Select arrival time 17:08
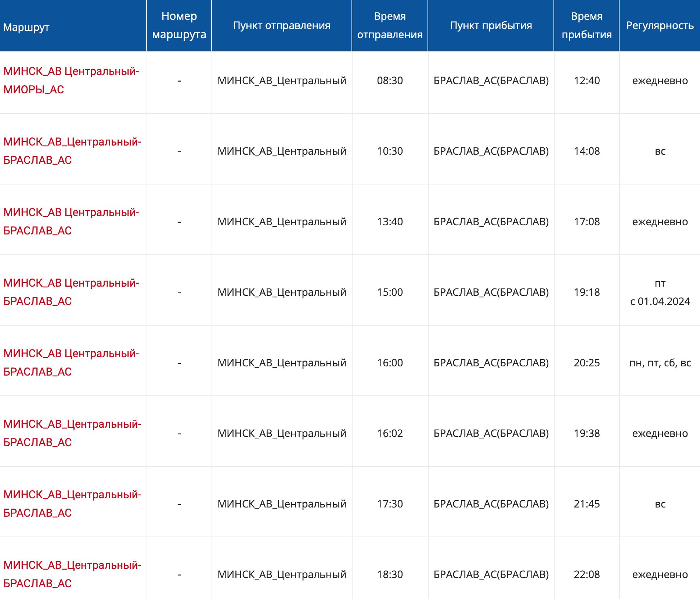Viewport: 700px width, 599px height. (x=587, y=222)
